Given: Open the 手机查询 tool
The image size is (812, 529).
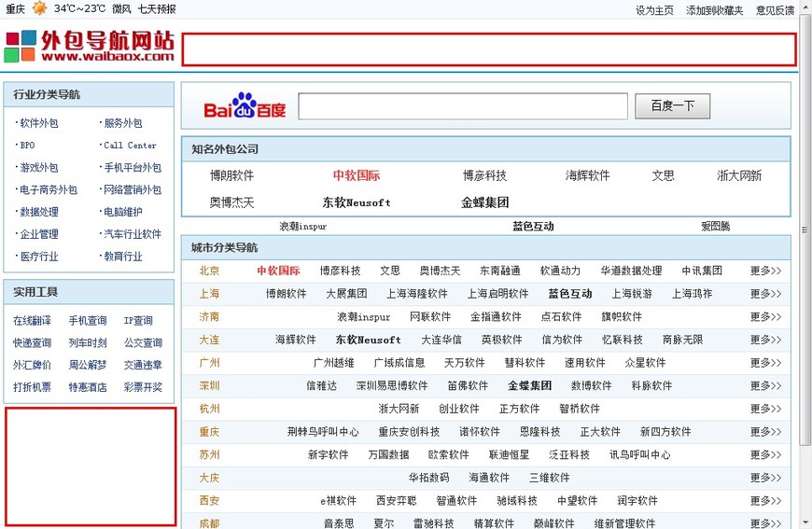Looking at the screenshot, I should 88,321.
